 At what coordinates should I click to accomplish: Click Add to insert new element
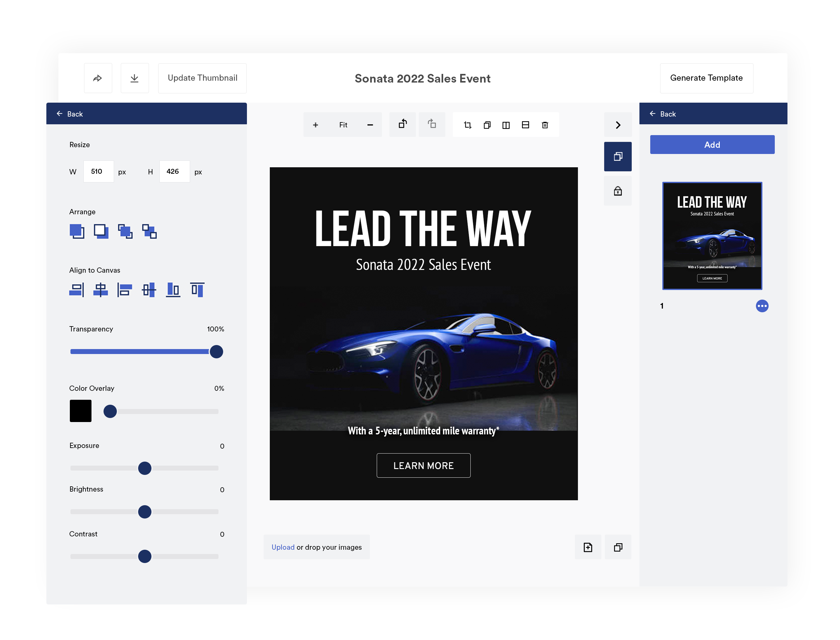712,144
